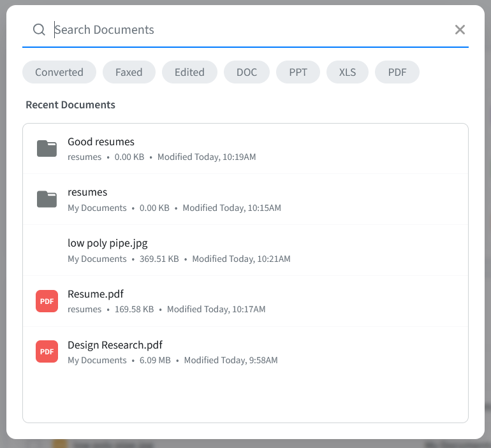The width and height of the screenshot is (491, 448).
Task: Close the search documents dialog
Action: pyautogui.click(x=460, y=30)
